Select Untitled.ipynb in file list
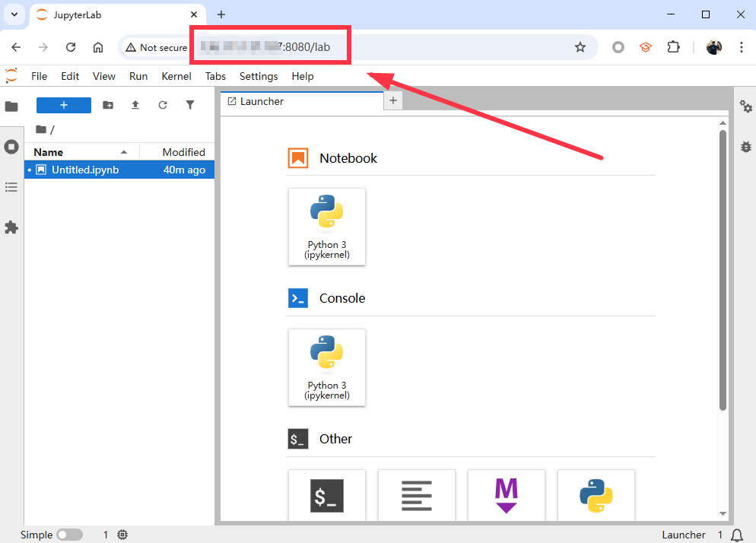The image size is (756, 543). (119, 170)
